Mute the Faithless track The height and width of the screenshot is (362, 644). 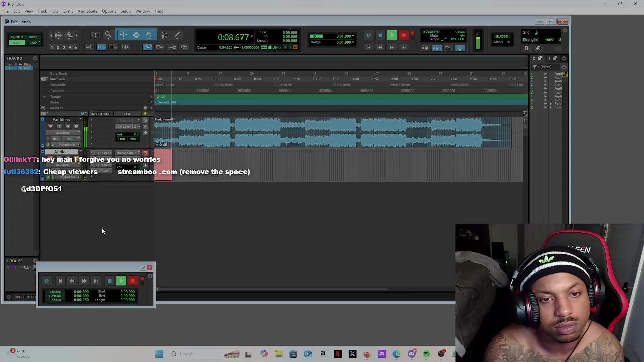pyautogui.click(x=77, y=126)
